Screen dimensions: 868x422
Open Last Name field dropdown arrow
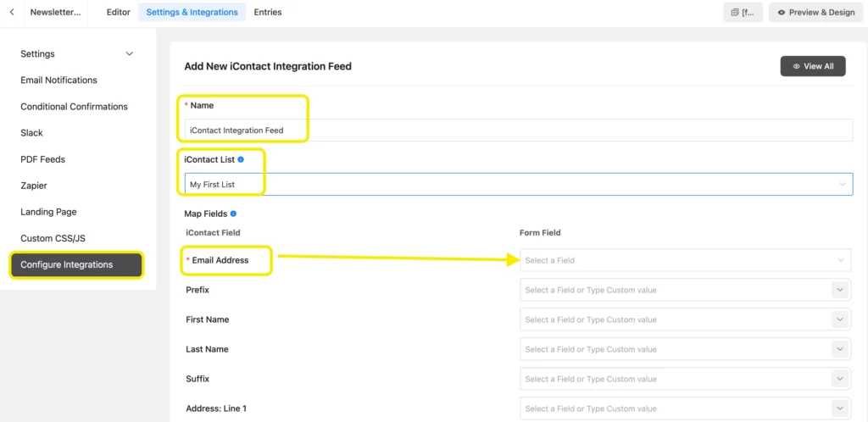coord(840,349)
